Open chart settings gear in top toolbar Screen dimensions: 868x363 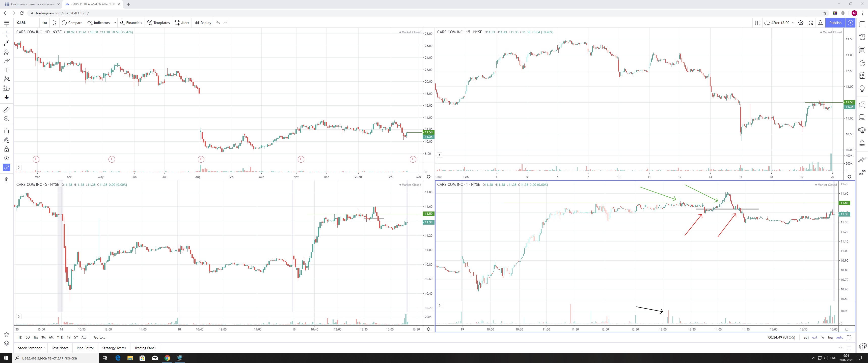pyautogui.click(x=801, y=22)
